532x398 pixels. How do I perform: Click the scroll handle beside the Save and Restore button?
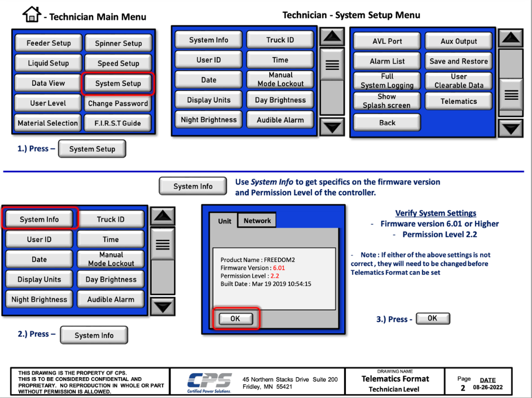point(511,95)
